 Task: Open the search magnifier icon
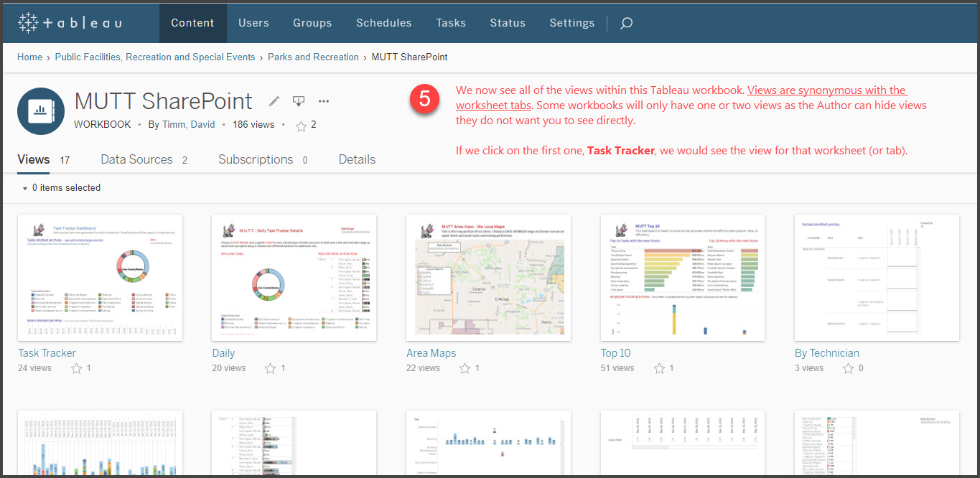[625, 22]
